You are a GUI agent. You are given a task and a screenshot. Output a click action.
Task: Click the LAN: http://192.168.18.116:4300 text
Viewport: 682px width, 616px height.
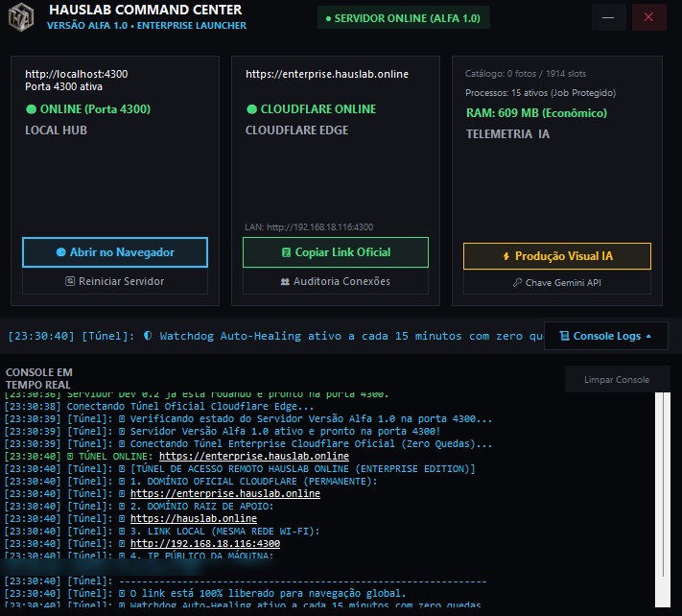(309, 227)
